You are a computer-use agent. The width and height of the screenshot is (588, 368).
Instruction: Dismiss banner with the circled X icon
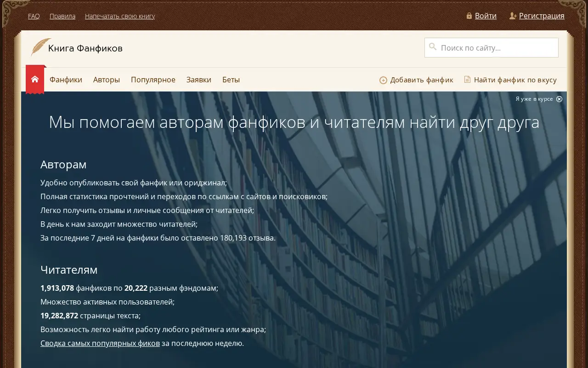tap(559, 99)
